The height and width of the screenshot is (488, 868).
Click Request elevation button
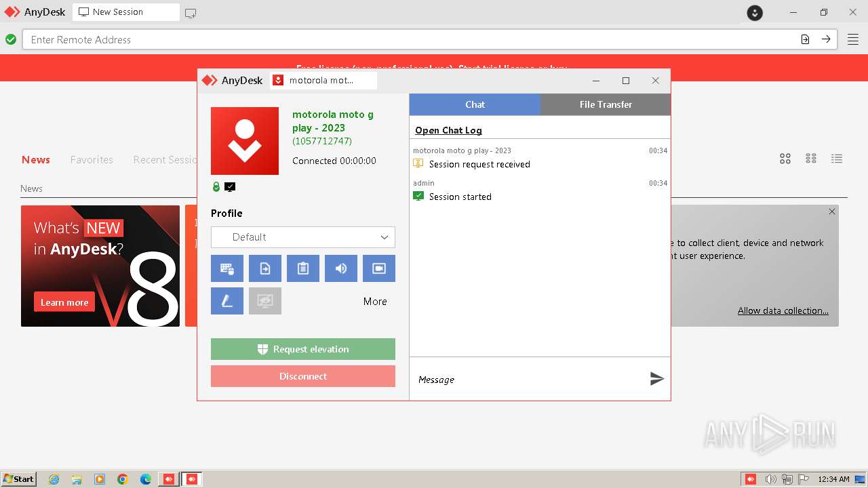(303, 349)
